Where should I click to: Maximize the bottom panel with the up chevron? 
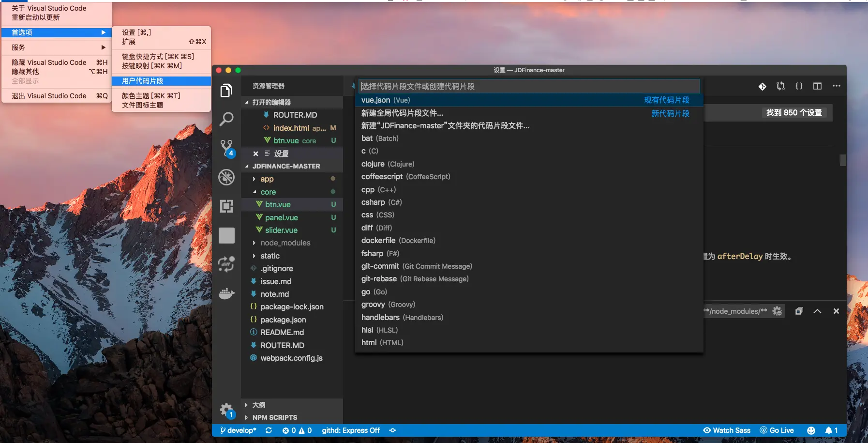click(817, 311)
